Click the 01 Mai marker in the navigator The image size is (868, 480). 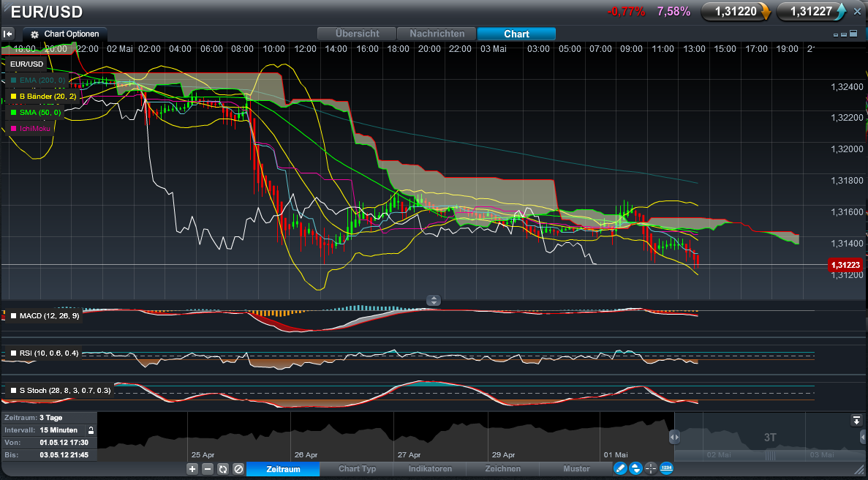615,454
